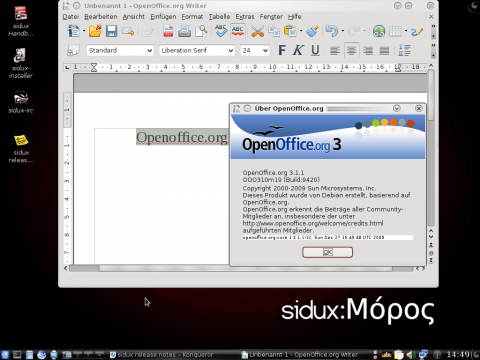Viewport: 480px width, 360px height.
Task: Open the Liberation Serif font dropdown
Action: pyautogui.click(x=230, y=51)
